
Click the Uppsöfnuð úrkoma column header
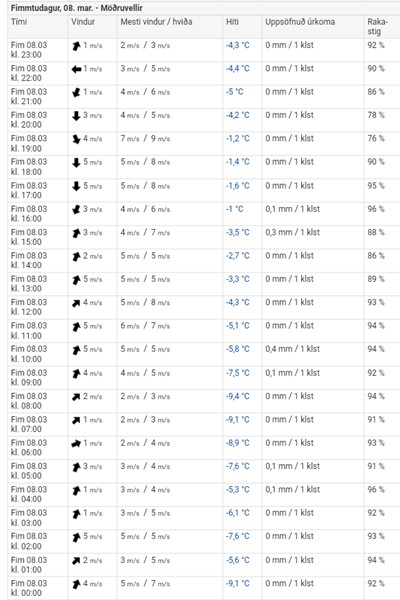tap(300, 21)
